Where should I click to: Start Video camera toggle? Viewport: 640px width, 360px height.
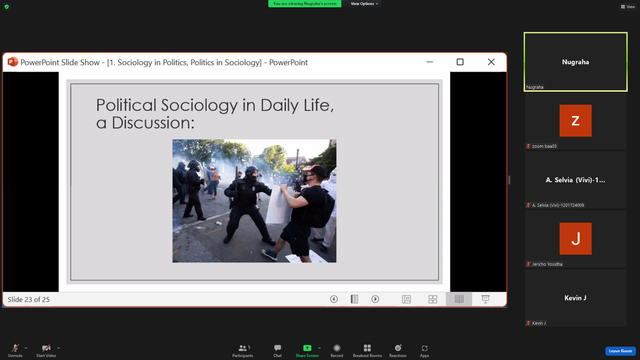click(x=46, y=350)
